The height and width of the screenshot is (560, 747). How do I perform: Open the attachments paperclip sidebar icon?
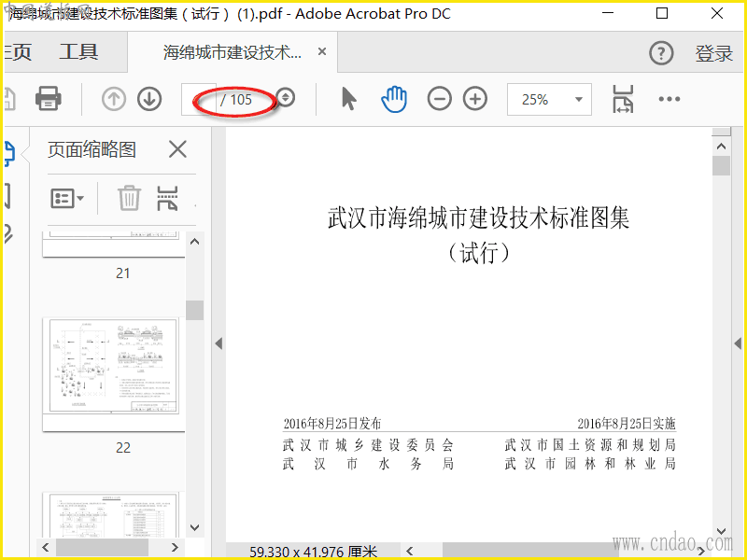pyautogui.click(x=8, y=233)
